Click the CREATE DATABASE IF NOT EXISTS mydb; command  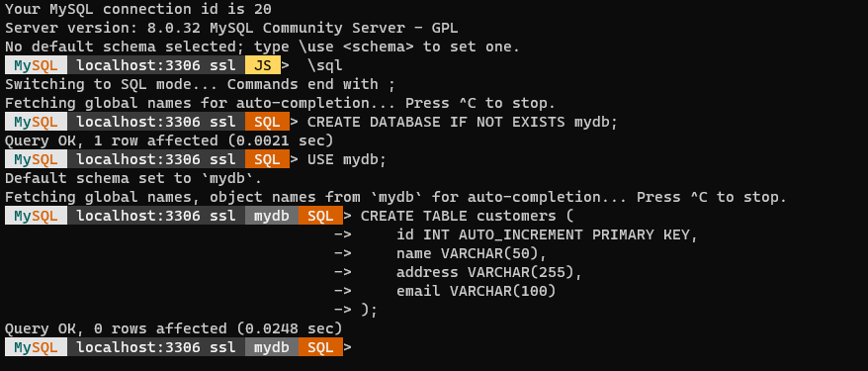[x=463, y=122]
